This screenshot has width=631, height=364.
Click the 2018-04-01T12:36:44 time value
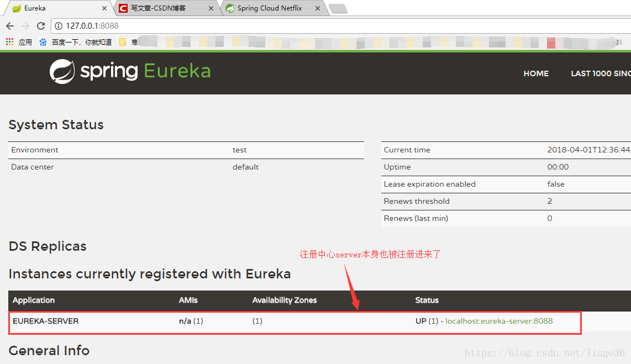pos(588,150)
